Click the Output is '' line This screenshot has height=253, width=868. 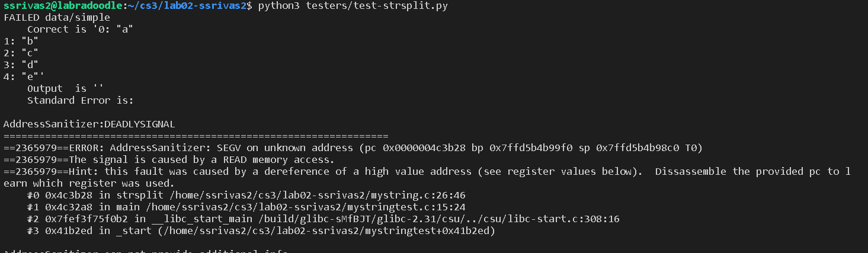pos(65,88)
